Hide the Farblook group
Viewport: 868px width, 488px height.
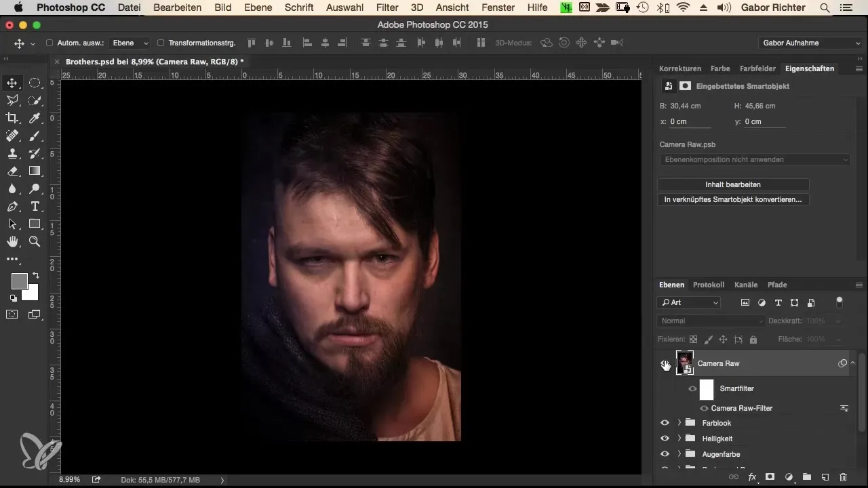click(665, 423)
